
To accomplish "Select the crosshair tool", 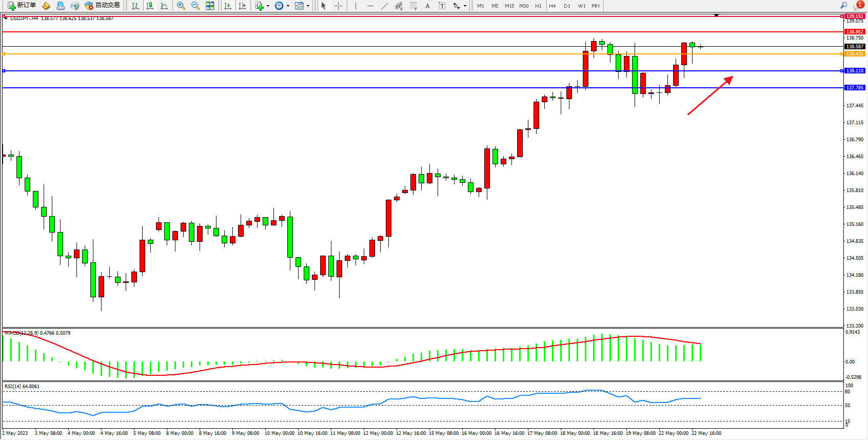I will pyautogui.click(x=339, y=6).
